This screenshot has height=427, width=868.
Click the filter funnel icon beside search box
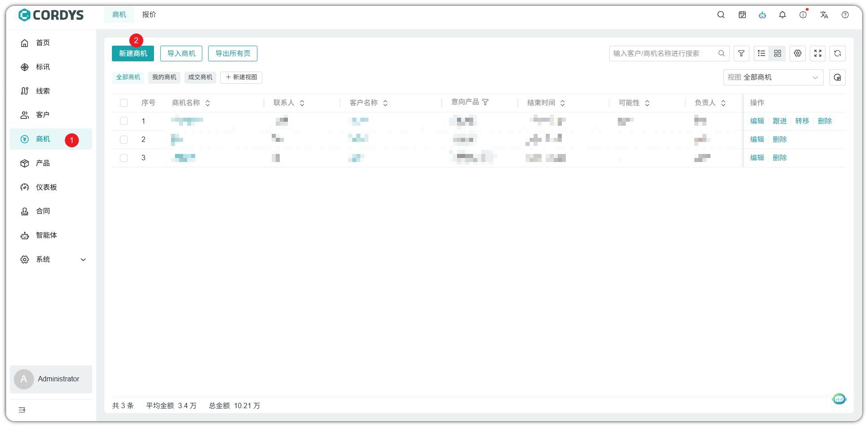point(741,54)
